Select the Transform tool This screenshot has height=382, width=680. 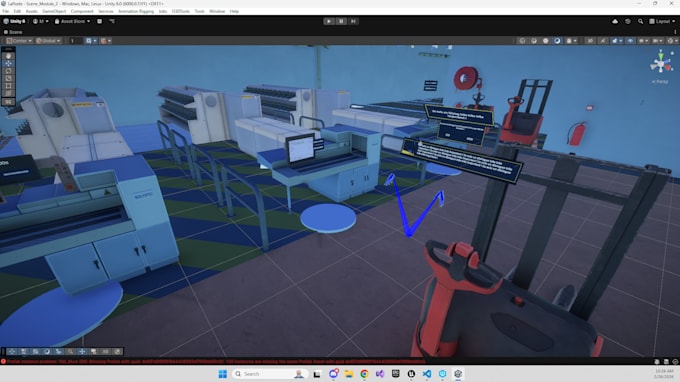[x=8, y=93]
